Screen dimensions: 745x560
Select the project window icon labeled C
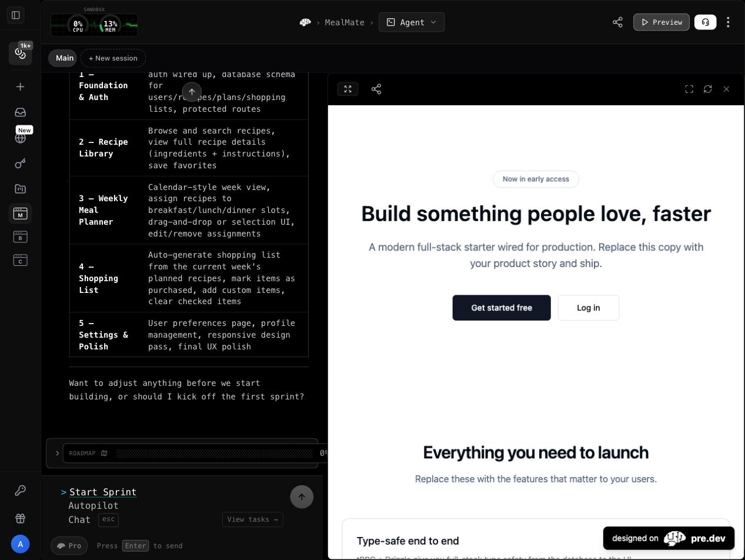[21, 260]
